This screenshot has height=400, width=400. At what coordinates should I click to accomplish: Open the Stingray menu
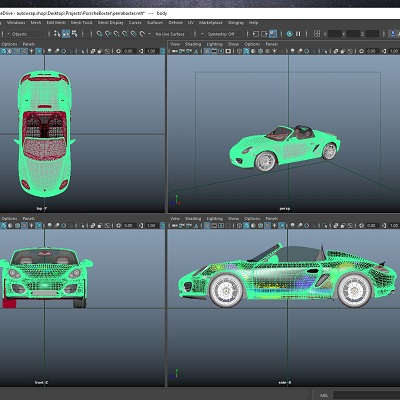click(x=236, y=23)
